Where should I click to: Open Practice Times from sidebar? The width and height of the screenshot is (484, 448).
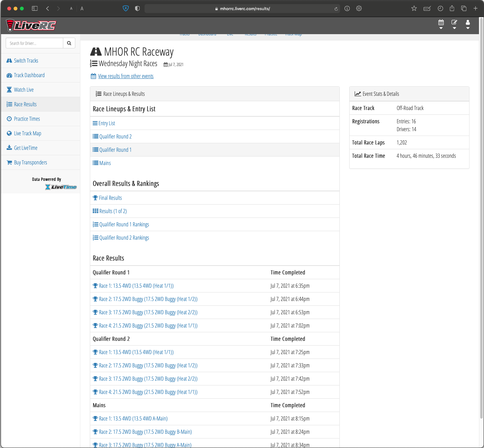tap(27, 119)
